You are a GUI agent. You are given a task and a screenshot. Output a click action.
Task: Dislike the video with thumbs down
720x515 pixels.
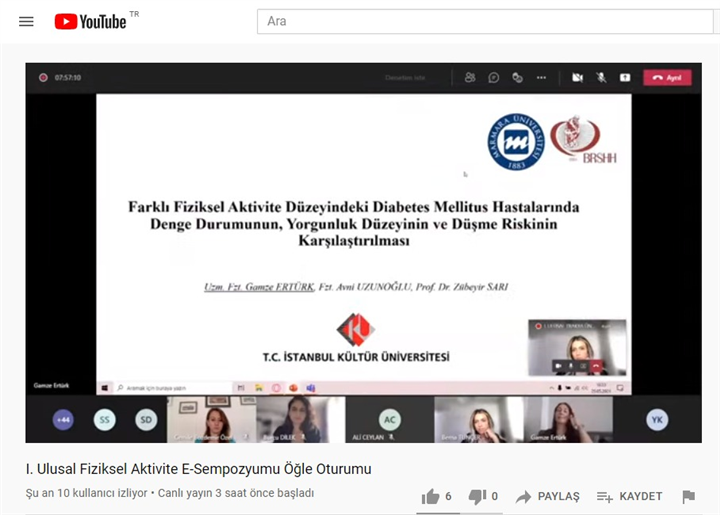(x=477, y=496)
